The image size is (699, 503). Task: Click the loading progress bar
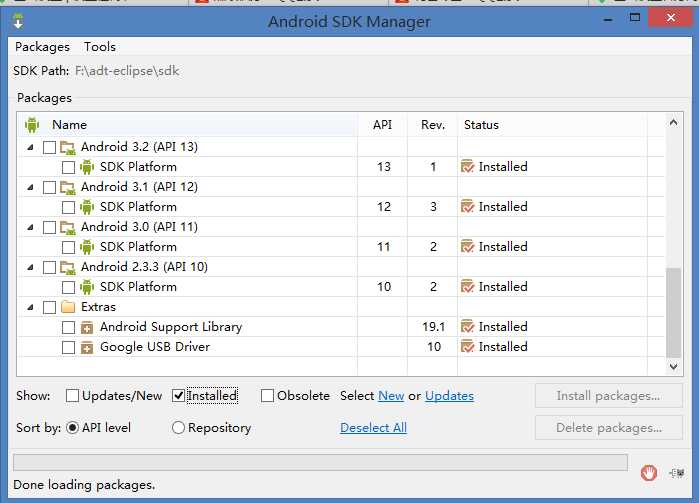tap(320, 462)
